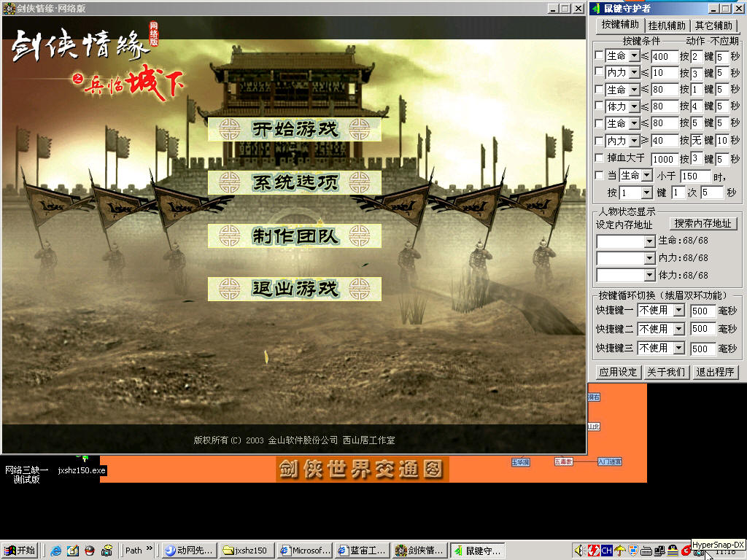747x560 pixels.
Task: Click the 搜索内存地址 button
Action: (x=703, y=223)
